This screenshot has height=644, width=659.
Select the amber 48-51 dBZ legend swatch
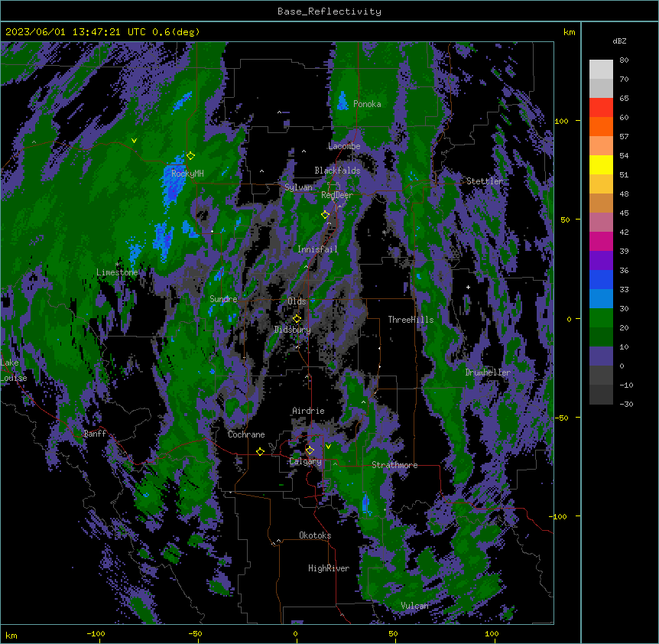click(601, 184)
